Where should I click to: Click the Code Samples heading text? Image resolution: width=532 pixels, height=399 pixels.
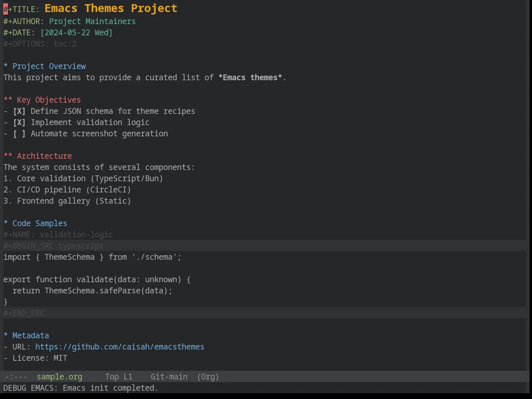point(40,223)
